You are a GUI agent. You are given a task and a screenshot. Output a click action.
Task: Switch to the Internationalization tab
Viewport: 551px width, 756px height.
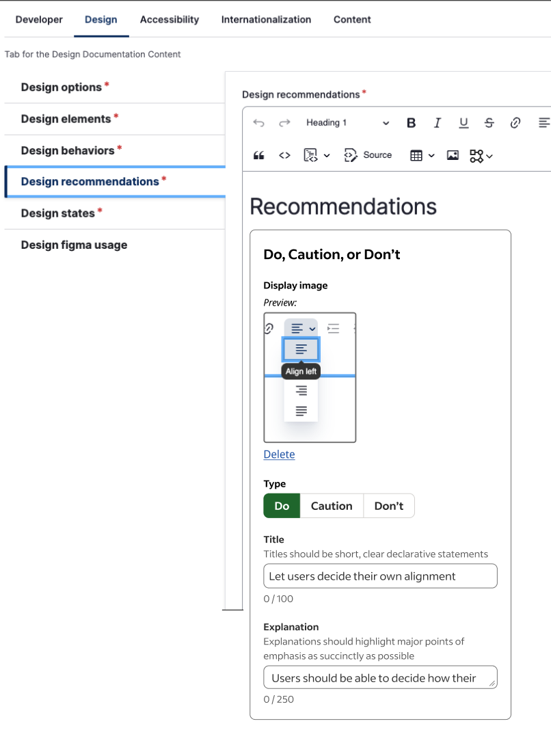pos(266,20)
